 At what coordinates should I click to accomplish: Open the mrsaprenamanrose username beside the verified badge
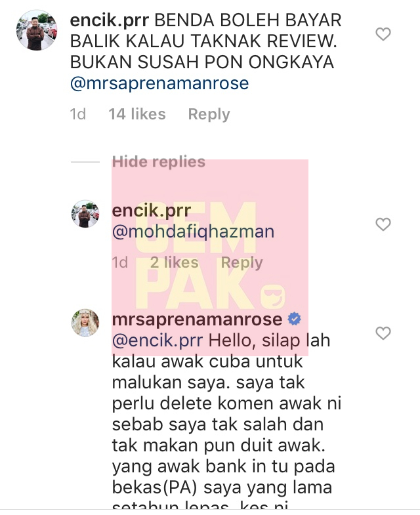[x=197, y=319]
